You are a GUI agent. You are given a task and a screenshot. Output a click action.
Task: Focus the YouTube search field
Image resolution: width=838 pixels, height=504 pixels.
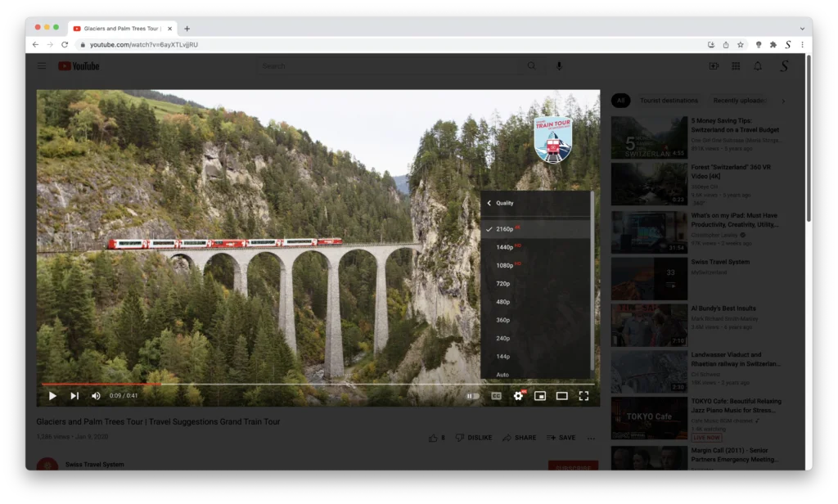[x=389, y=66]
